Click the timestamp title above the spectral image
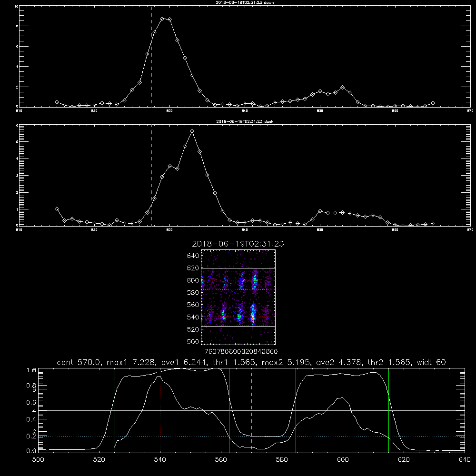 point(238,244)
